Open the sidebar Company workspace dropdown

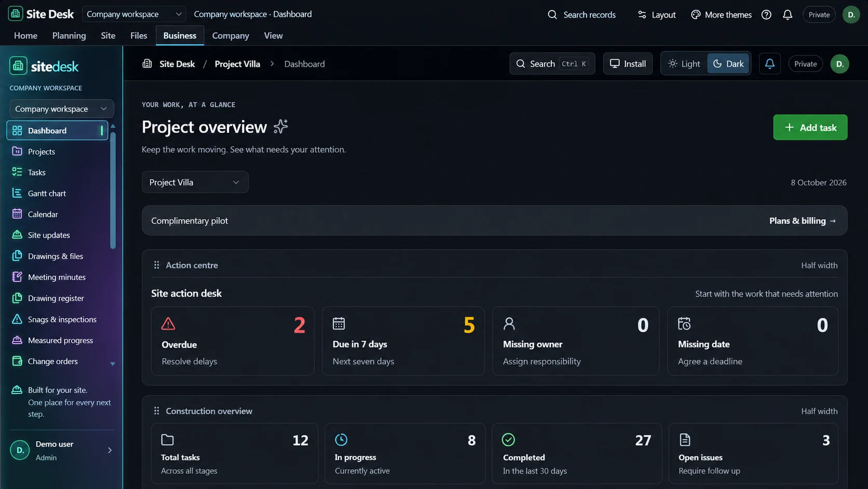pyautogui.click(x=61, y=109)
